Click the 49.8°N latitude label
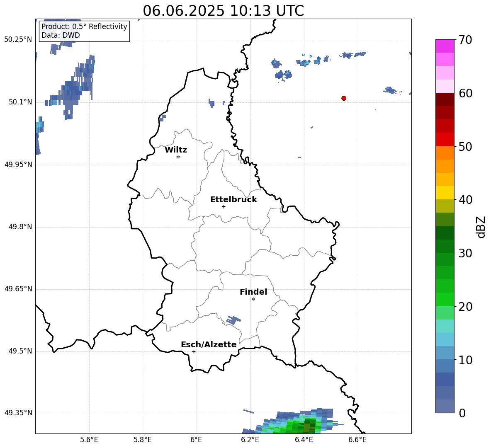The image size is (491, 448). (20, 227)
